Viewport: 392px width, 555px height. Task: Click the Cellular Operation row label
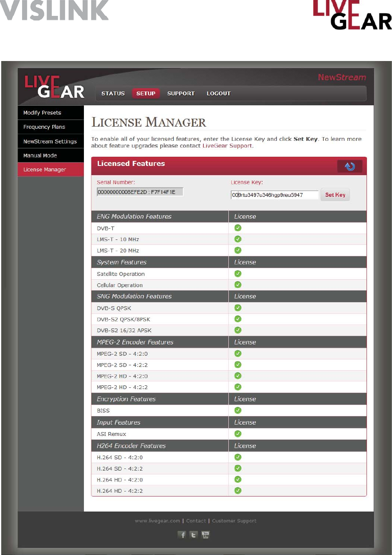pos(120,285)
